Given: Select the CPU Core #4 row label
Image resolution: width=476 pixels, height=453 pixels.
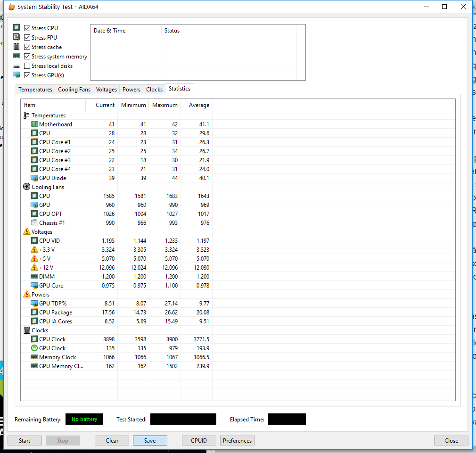Looking at the screenshot, I should pyautogui.click(x=55, y=169).
